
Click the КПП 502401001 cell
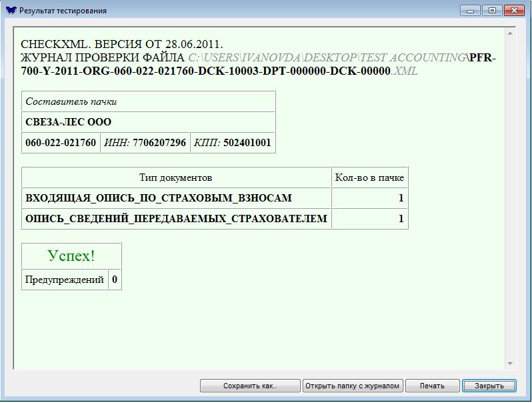pyautogui.click(x=232, y=143)
